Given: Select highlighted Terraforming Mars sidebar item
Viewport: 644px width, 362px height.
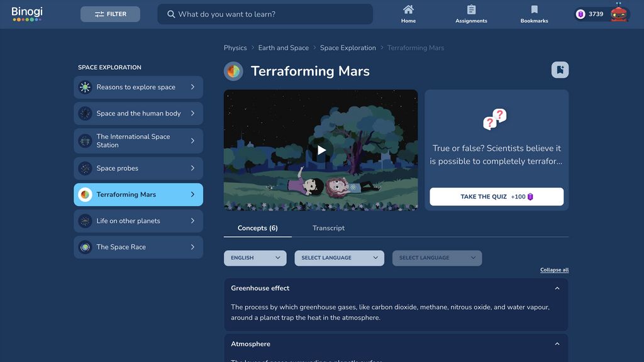Looking at the screenshot, I should (138, 195).
